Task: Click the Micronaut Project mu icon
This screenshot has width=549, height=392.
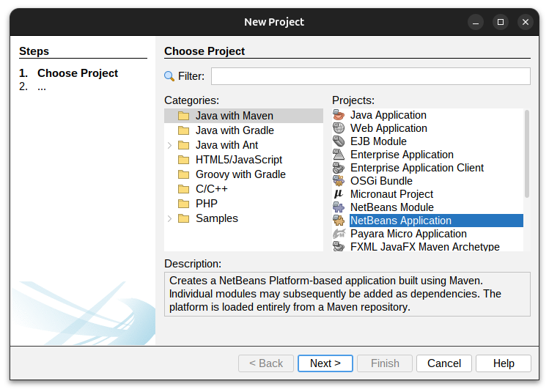Action: [x=339, y=194]
